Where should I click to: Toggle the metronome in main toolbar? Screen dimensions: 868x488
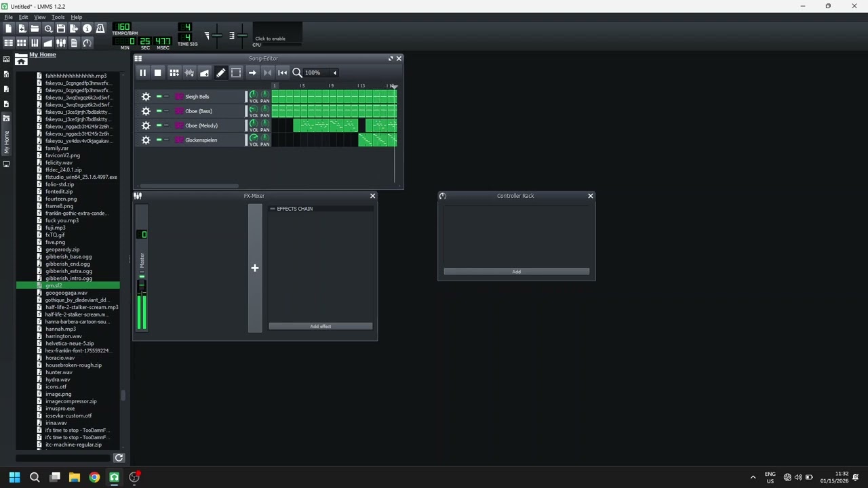[100, 28]
